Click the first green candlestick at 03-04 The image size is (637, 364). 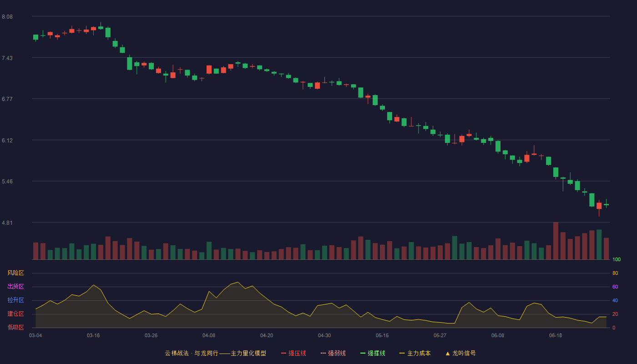[x=35, y=37]
